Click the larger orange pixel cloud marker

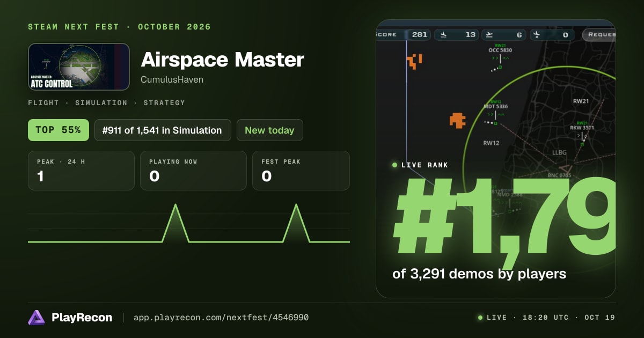[457, 120]
